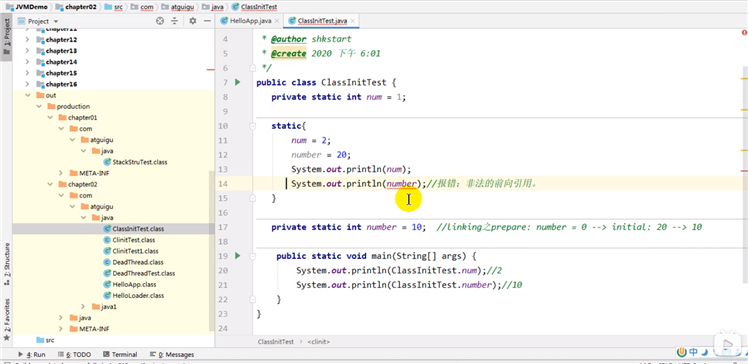The image size is (748, 364).
Task: Open the 6: TODO tool window
Action: (x=74, y=354)
